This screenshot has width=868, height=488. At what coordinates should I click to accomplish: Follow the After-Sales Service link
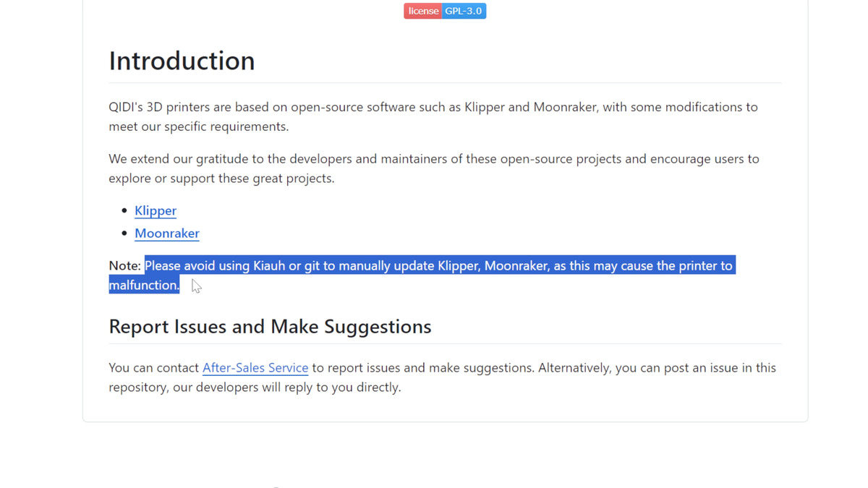tap(255, 368)
